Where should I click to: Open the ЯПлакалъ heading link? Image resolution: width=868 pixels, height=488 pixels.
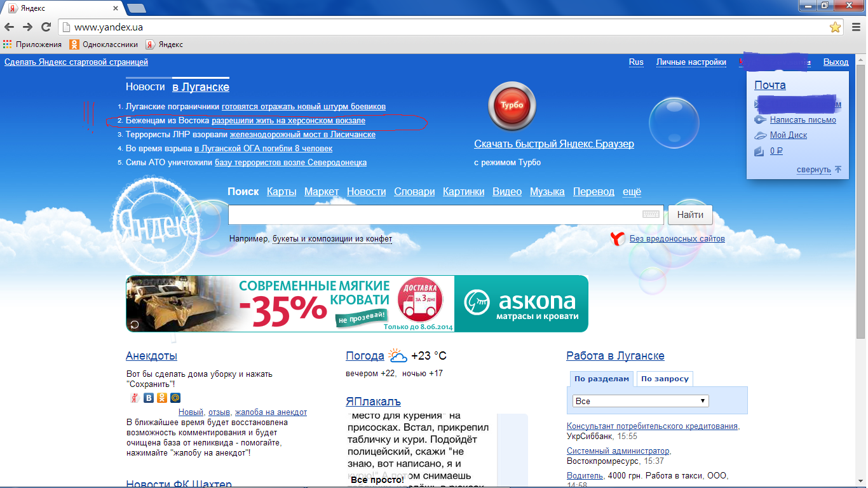click(374, 402)
